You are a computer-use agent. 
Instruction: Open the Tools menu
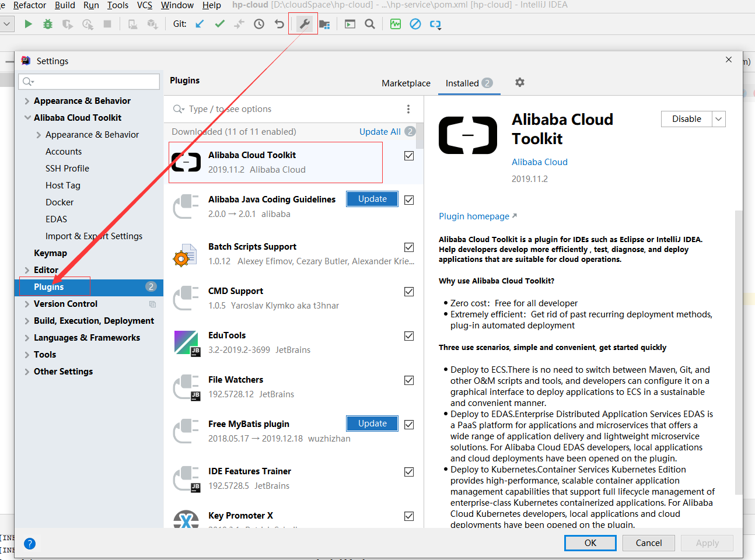(118, 5)
